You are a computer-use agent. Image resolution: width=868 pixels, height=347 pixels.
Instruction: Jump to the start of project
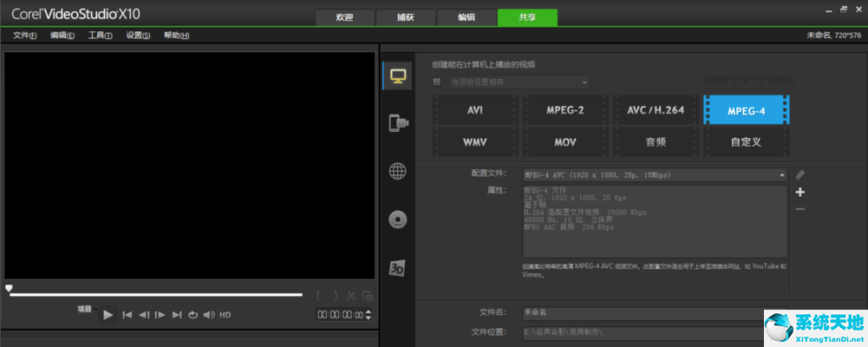[127, 315]
